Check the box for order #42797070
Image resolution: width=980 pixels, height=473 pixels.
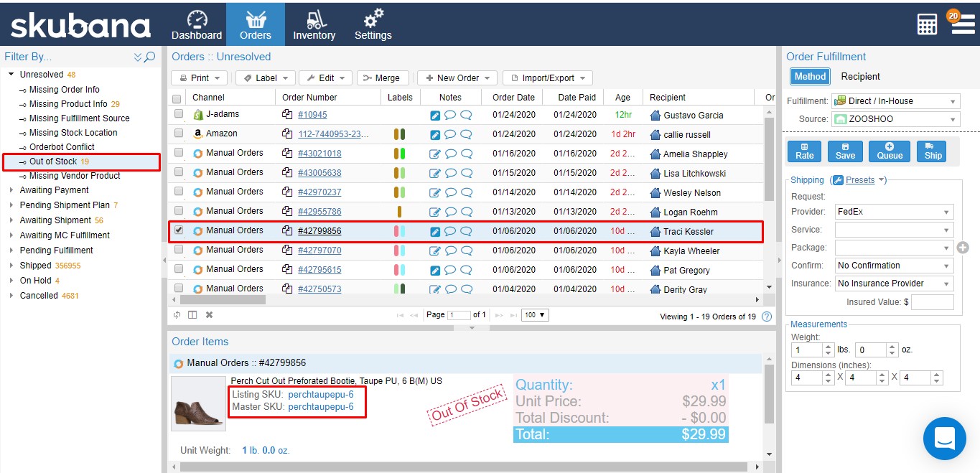[179, 249]
